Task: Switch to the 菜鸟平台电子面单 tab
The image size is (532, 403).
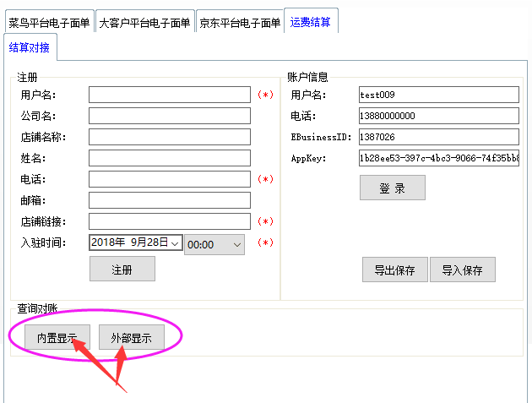Action: click(49, 23)
